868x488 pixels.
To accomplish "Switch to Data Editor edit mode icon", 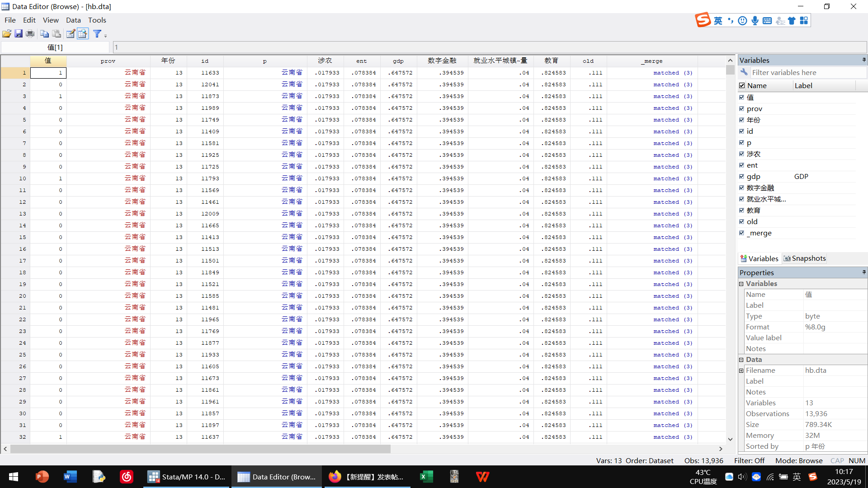I will click(71, 34).
